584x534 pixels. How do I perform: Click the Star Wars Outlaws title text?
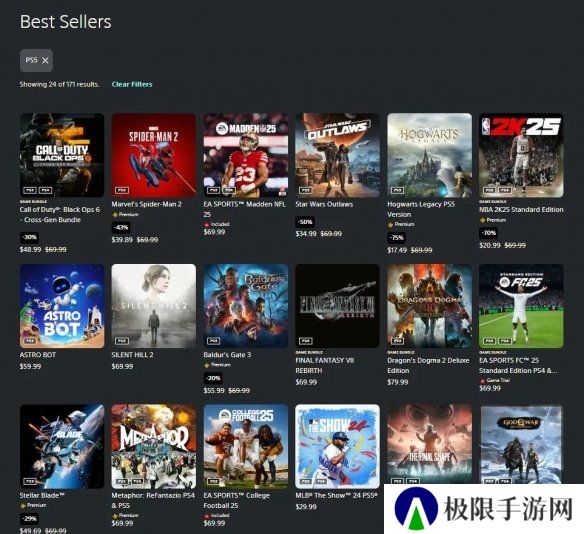click(x=324, y=204)
